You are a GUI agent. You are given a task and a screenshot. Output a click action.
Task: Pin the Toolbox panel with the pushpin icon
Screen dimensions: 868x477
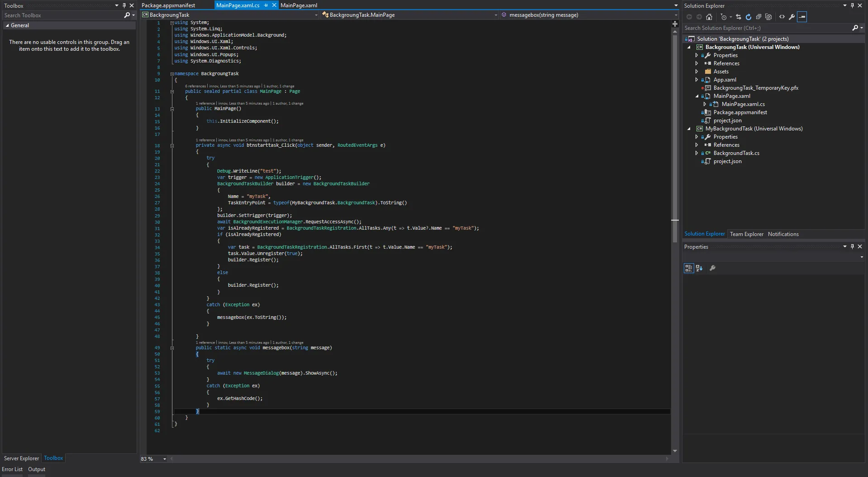pyautogui.click(x=124, y=5)
